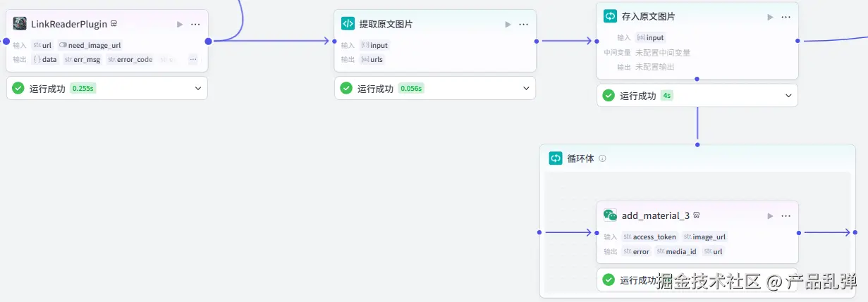
Task: Run the add_material_3 node
Action: [770, 215]
